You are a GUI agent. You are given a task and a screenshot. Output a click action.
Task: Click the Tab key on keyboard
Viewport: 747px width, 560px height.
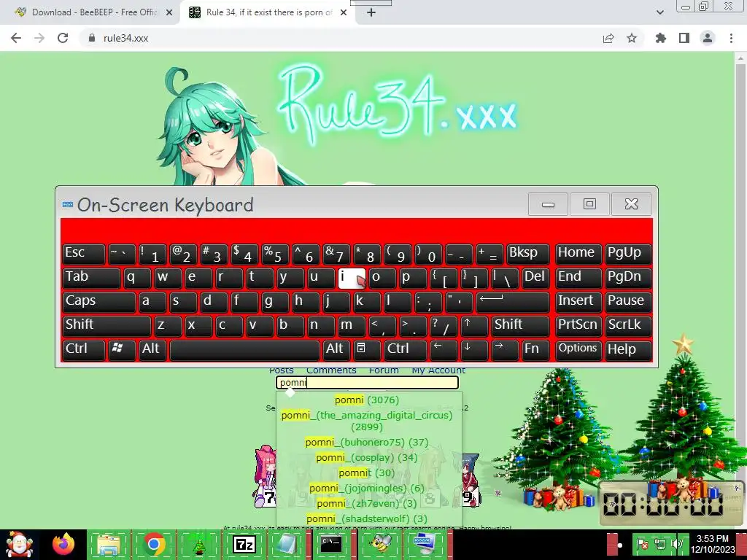coord(91,278)
